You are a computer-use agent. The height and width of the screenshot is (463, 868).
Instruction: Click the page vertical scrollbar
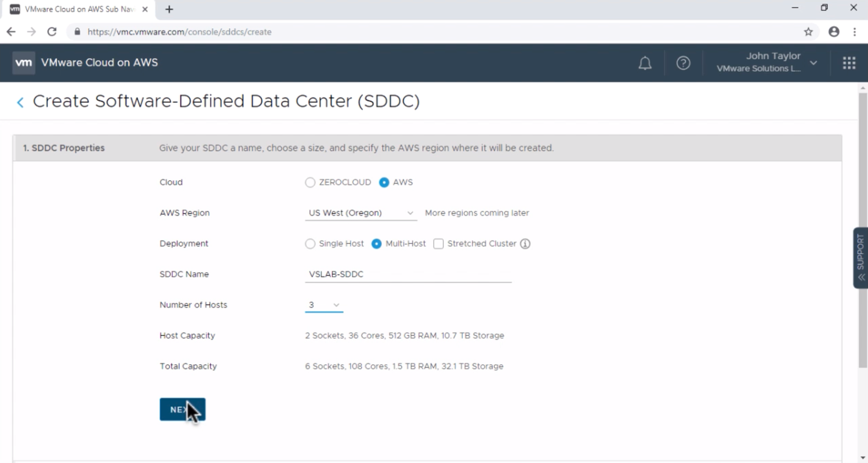pos(863,230)
